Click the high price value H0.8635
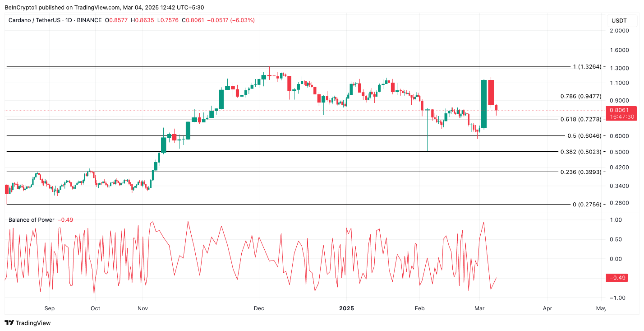Viewport: 644px width, 331px height. coord(142,20)
